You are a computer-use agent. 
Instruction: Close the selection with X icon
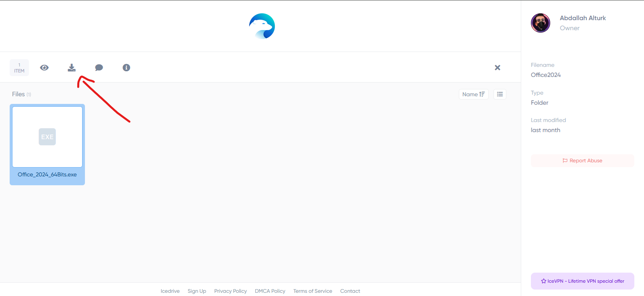pyautogui.click(x=497, y=68)
